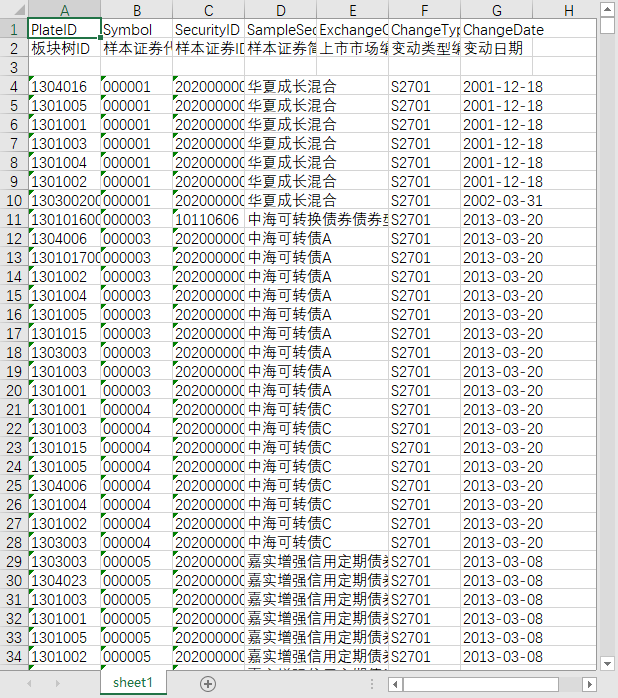Select cell 1304006 in row 12
618x698 pixels.
[x=65, y=239]
